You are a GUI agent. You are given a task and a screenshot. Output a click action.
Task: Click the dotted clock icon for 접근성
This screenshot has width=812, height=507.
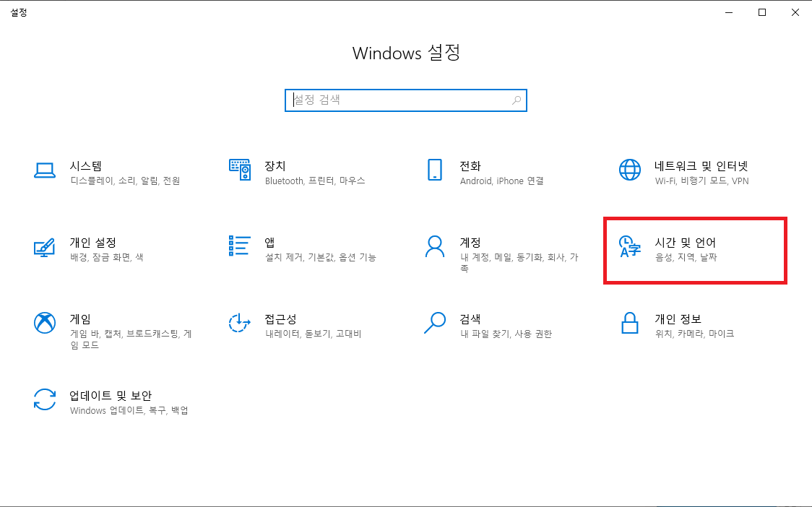[x=239, y=323]
